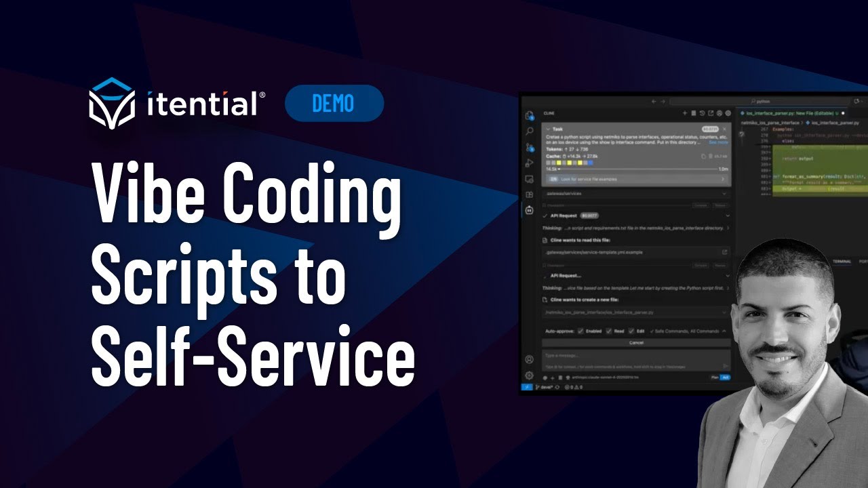Toggle the Auto-approve Enabled checkbox
This screenshot has height=488, width=868.
[580, 331]
